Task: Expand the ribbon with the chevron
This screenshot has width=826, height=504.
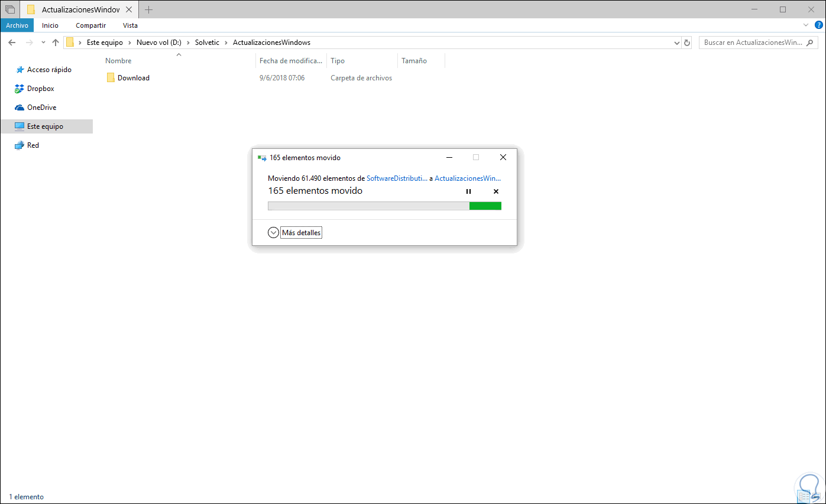Action: point(806,25)
